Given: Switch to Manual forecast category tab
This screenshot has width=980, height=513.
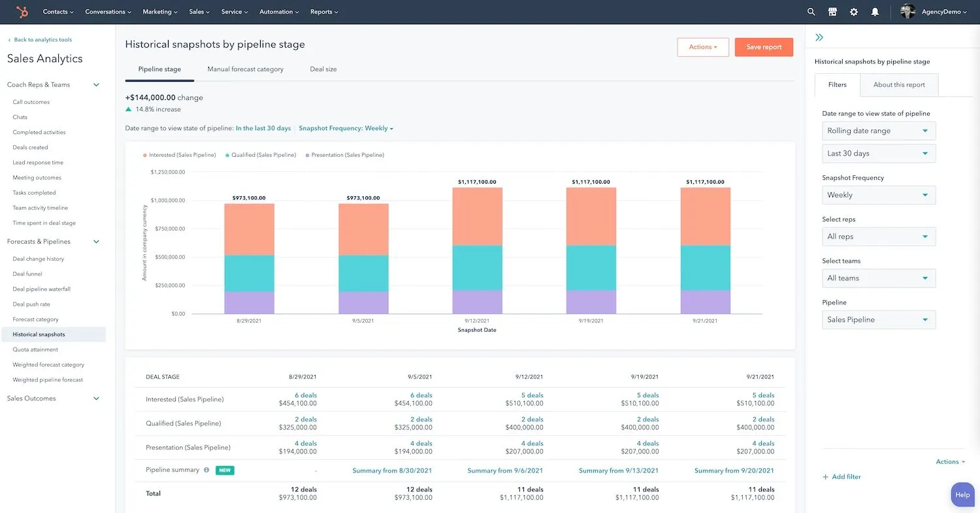Looking at the screenshot, I should click(x=245, y=69).
